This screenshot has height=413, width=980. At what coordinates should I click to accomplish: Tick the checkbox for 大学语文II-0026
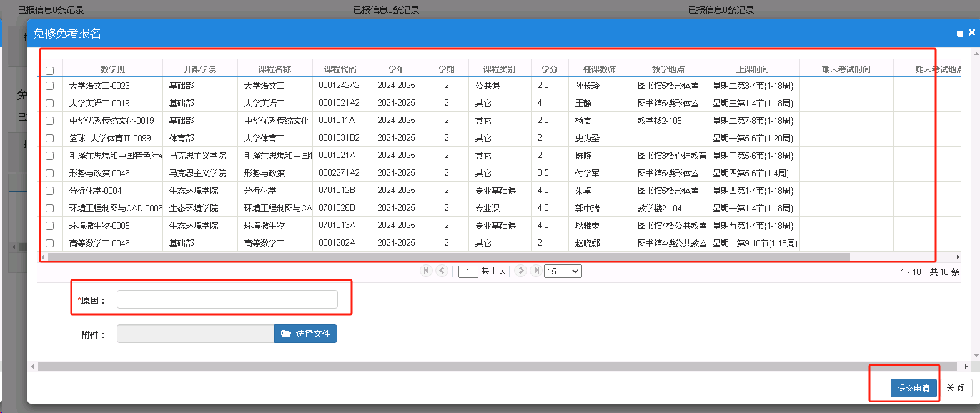[50, 86]
